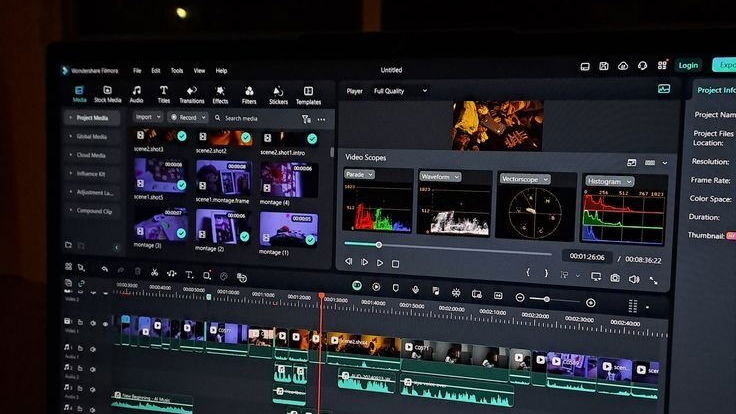
Task: Click the Export button
Action: pyautogui.click(x=724, y=65)
